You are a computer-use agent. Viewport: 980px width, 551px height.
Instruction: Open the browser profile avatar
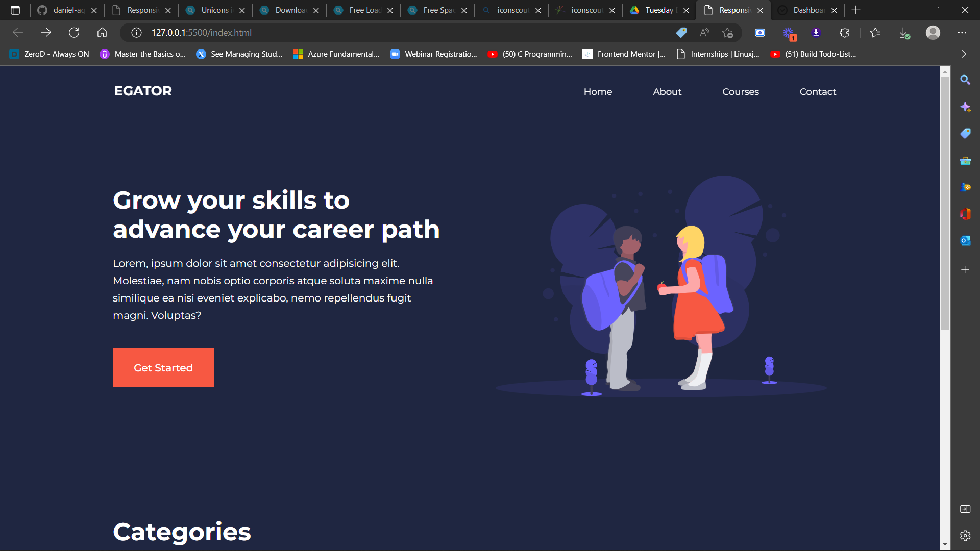pyautogui.click(x=933, y=32)
